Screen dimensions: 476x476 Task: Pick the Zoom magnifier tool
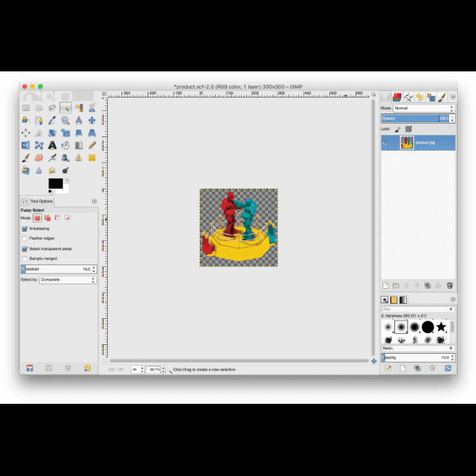(65, 121)
